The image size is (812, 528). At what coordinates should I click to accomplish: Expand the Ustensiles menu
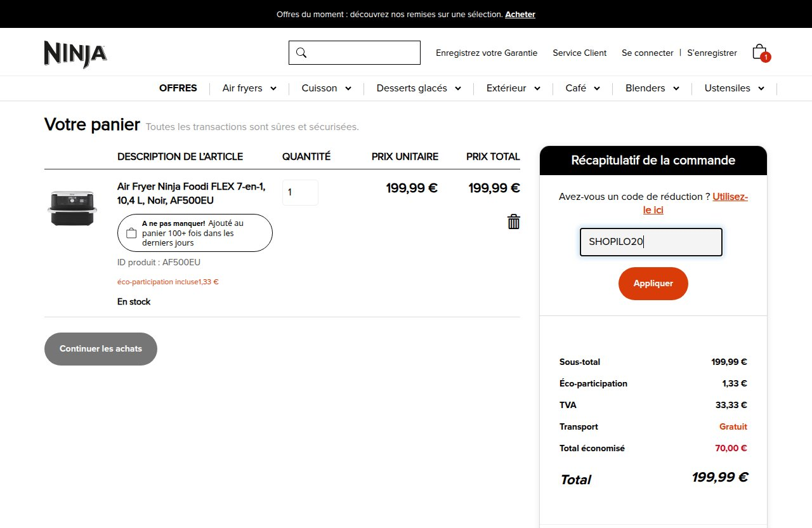[734, 88]
